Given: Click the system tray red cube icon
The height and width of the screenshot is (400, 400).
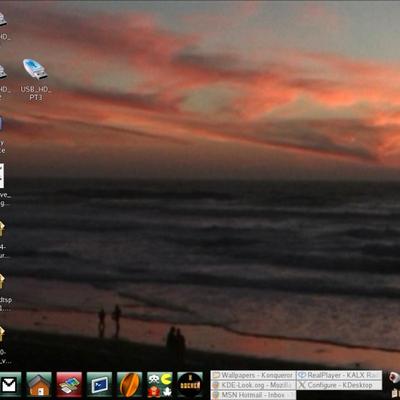Looking at the screenshot, I should pyautogui.click(x=394, y=378).
